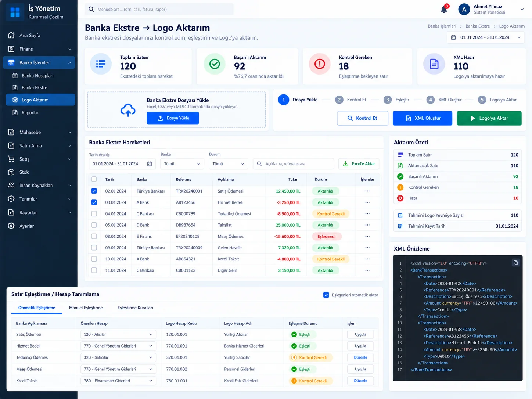
Task: Open row actions for EF20240108
Action: click(x=367, y=236)
